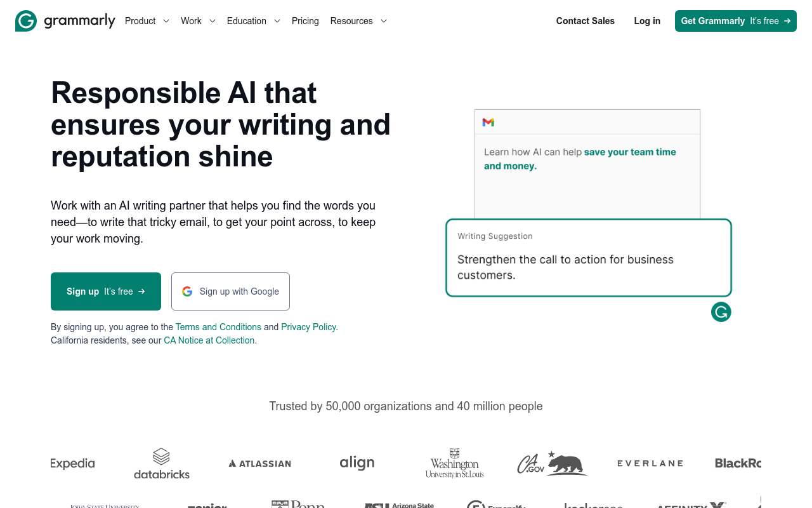Click Sign up It's free button
The image size is (812, 508).
[x=106, y=291]
